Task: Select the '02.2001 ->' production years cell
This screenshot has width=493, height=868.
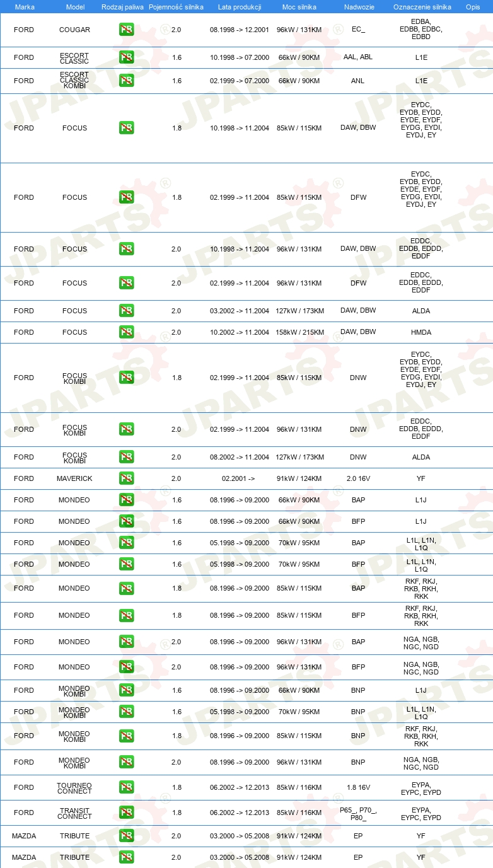Action: (x=238, y=478)
